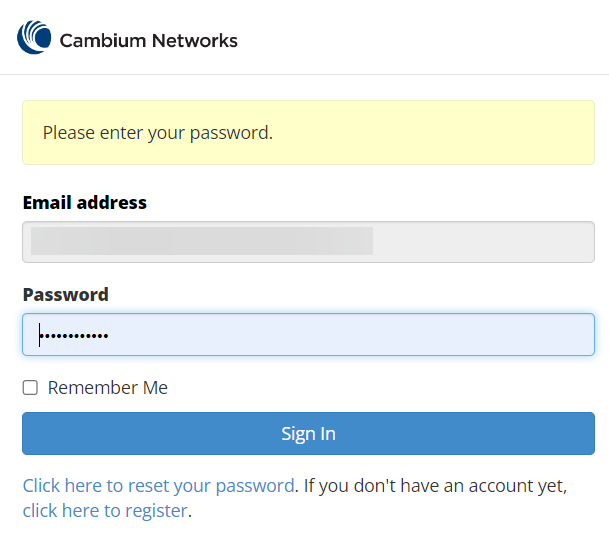
Task: Click on the masked password dots
Action: (74, 336)
